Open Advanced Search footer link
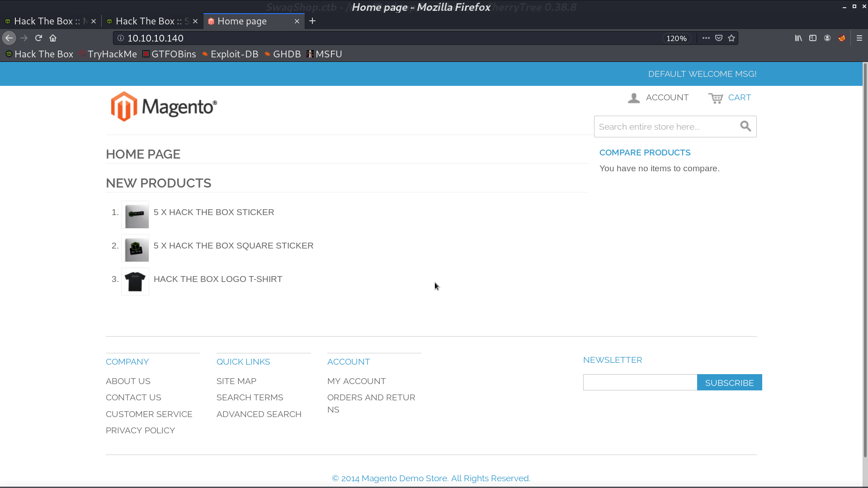This screenshot has height=488, width=868. [x=259, y=414]
